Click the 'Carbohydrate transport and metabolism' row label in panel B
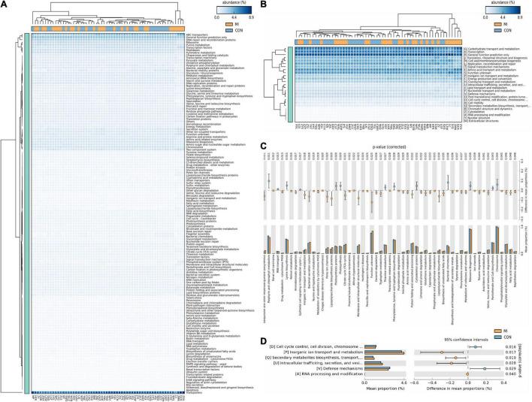Image resolution: width=532 pixels, height=402 pixels. [x=492, y=48]
